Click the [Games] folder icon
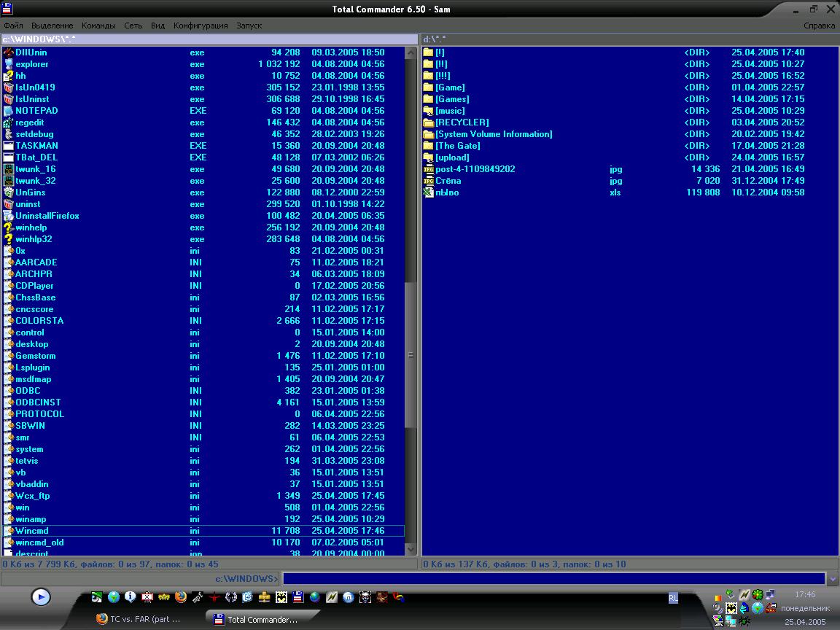 (x=428, y=99)
